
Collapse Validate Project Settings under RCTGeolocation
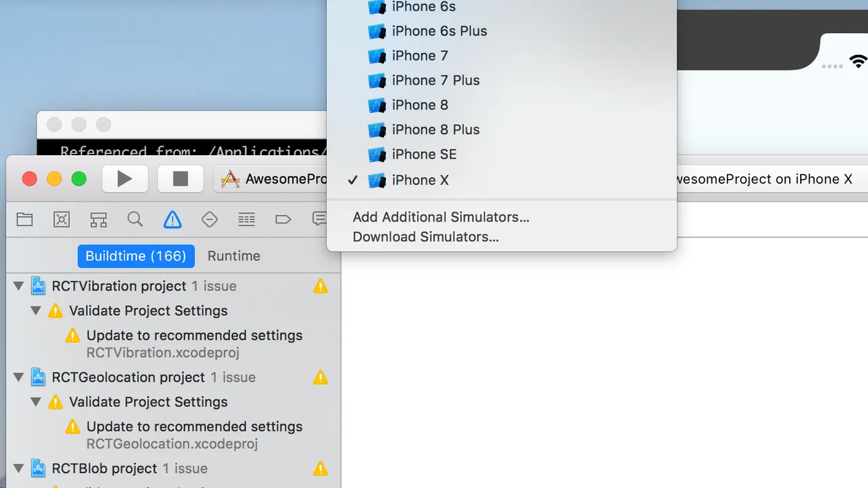36,402
